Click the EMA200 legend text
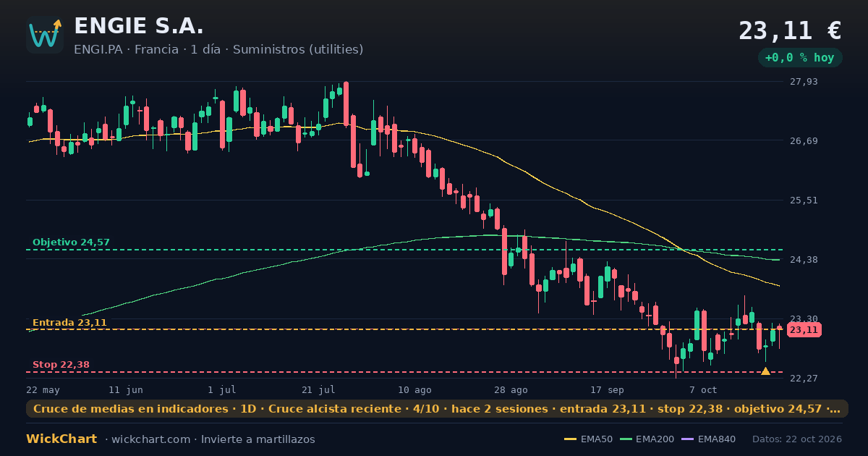The image size is (868, 456). click(655, 439)
